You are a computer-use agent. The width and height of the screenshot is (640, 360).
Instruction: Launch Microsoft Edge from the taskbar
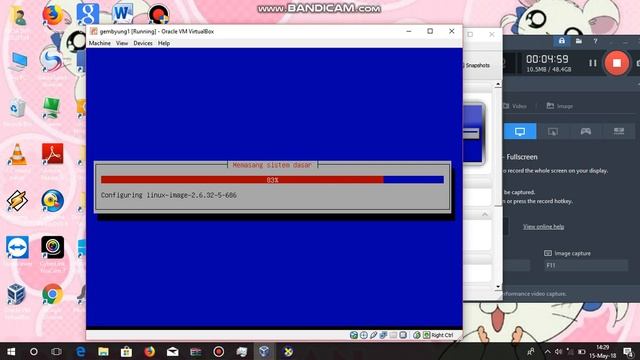point(80,351)
